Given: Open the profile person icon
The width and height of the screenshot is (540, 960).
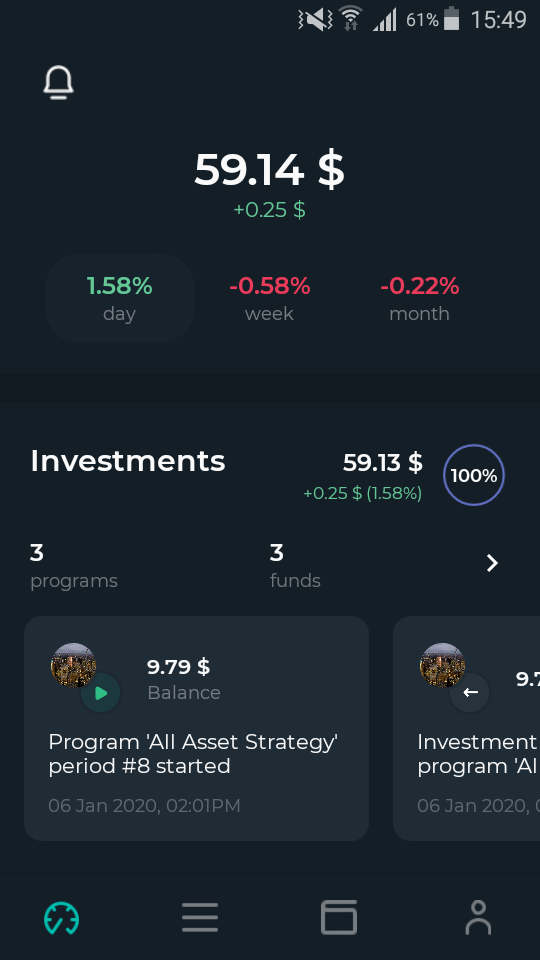Looking at the screenshot, I should [x=478, y=917].
